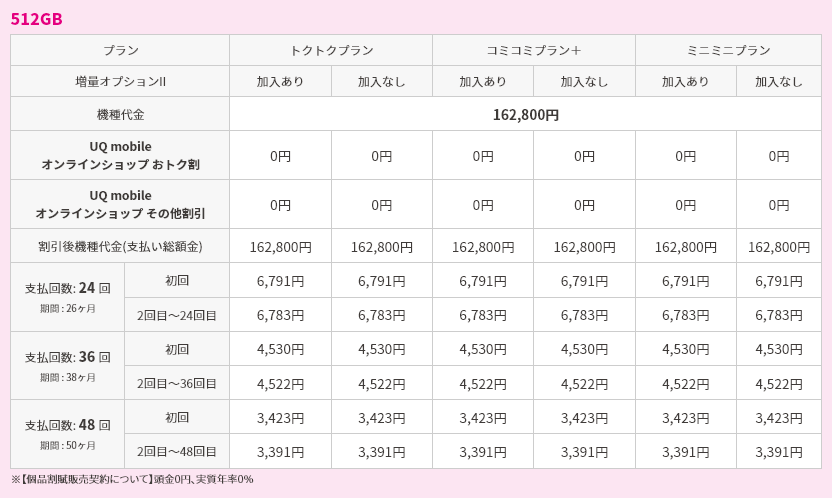Click the 2回目～36回目 row label
Viewport: 832px width, 498px height.
coord(177,383)
